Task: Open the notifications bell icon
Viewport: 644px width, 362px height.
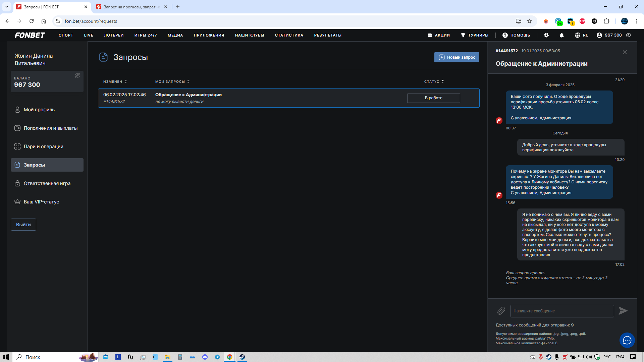Action: pyautogui.click(x=562, y=35)
